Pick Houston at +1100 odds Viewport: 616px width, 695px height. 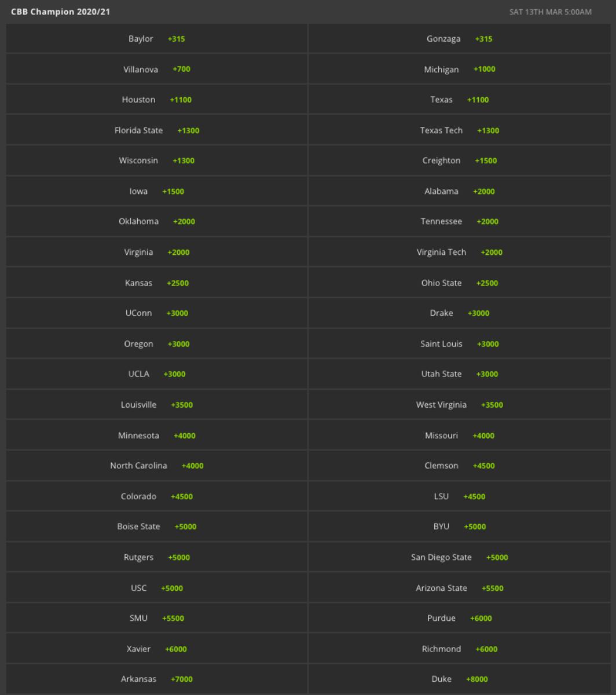(x=156, y=99)
